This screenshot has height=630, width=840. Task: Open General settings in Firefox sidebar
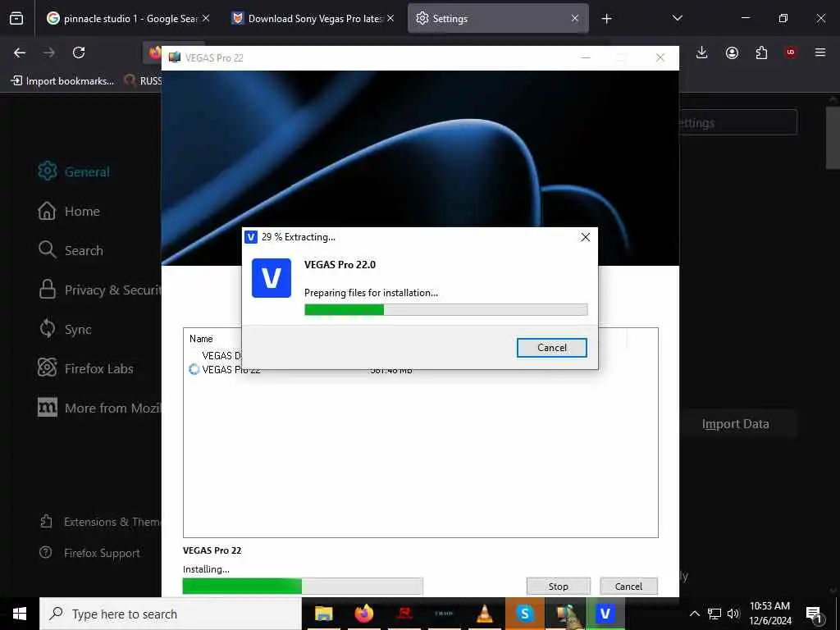pyautogui.click(x=74, y=171)
